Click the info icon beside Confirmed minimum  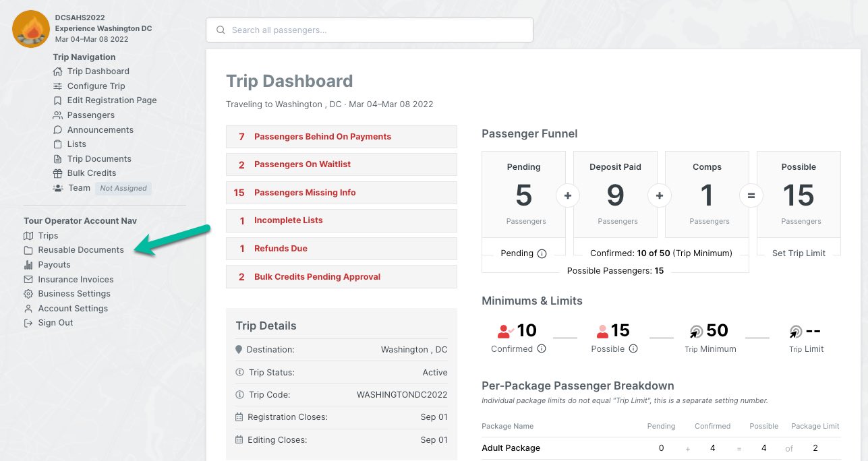542,349
